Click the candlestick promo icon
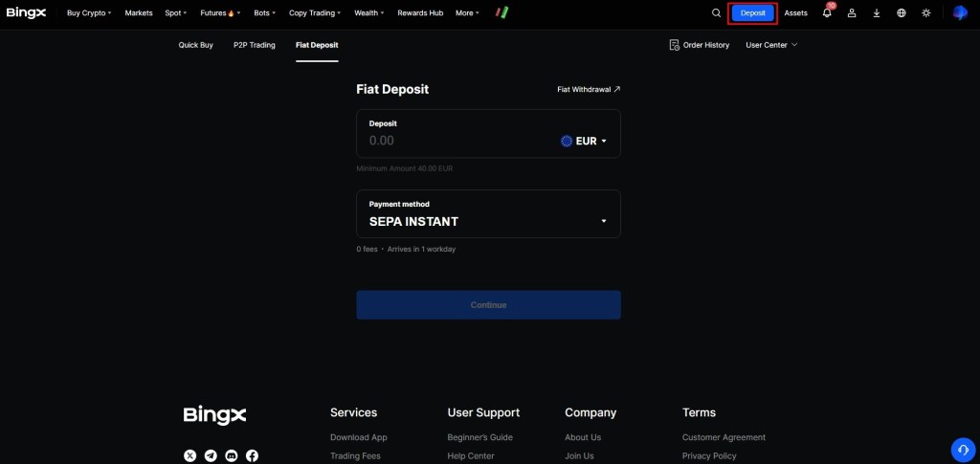Screen dimensions: 980x464 pos(501,12)
